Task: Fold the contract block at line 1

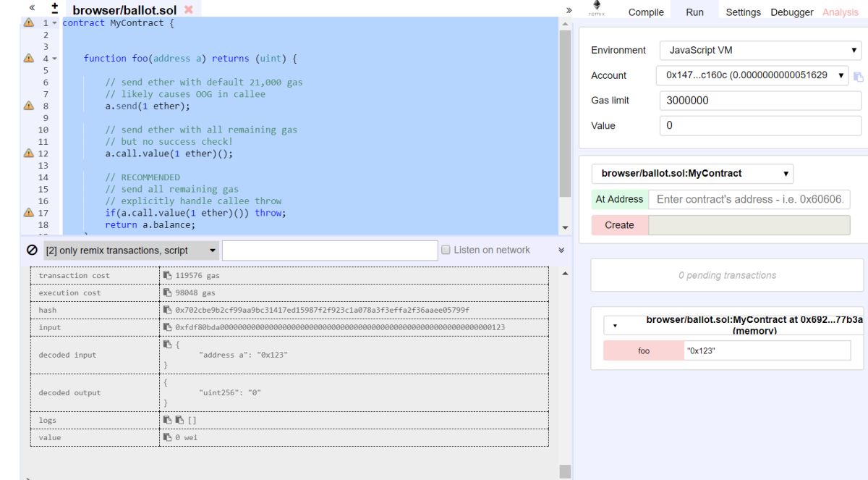Action: tap(56, 23)
